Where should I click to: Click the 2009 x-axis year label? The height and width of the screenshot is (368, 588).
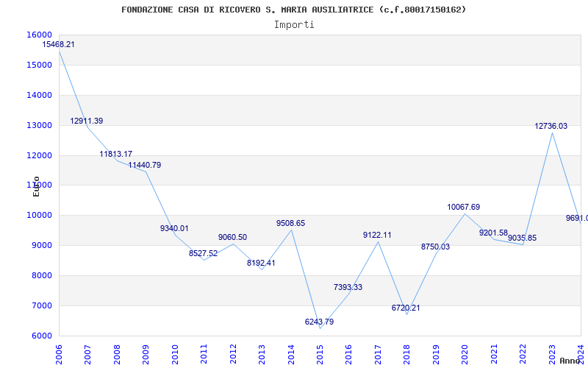click(146, 355)
